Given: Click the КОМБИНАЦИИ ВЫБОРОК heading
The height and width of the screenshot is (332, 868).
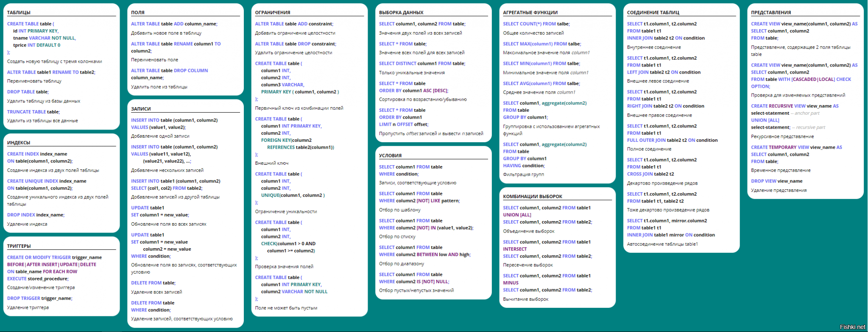Looking at the screenshot, I should click(x=533, y=196).
